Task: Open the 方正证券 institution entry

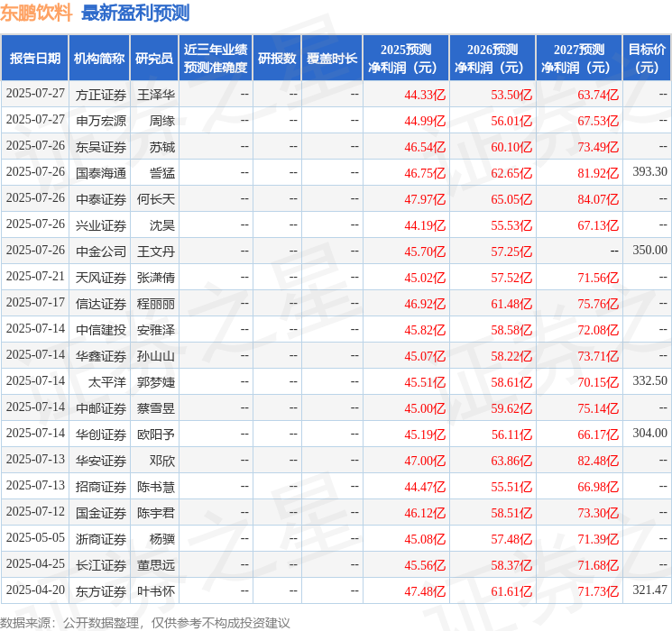Action: pos(100,95)
